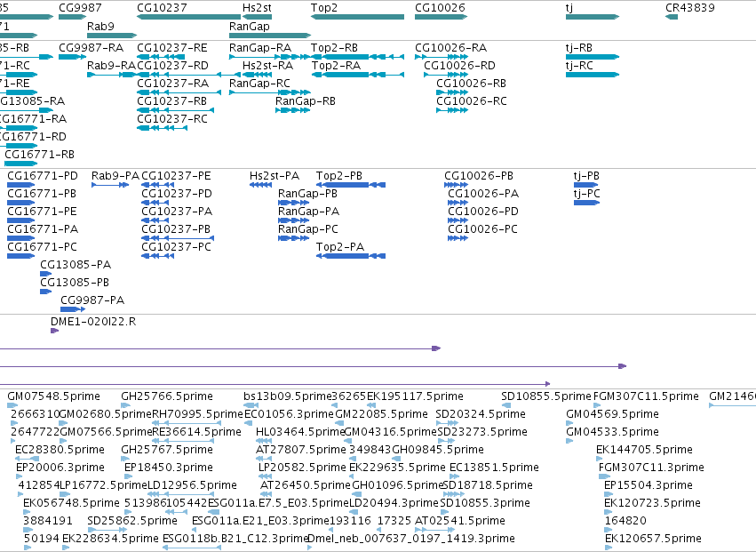Open the RanGap-RC transcript label
Viewport: 756px width, 552px height.
point(260,84)
